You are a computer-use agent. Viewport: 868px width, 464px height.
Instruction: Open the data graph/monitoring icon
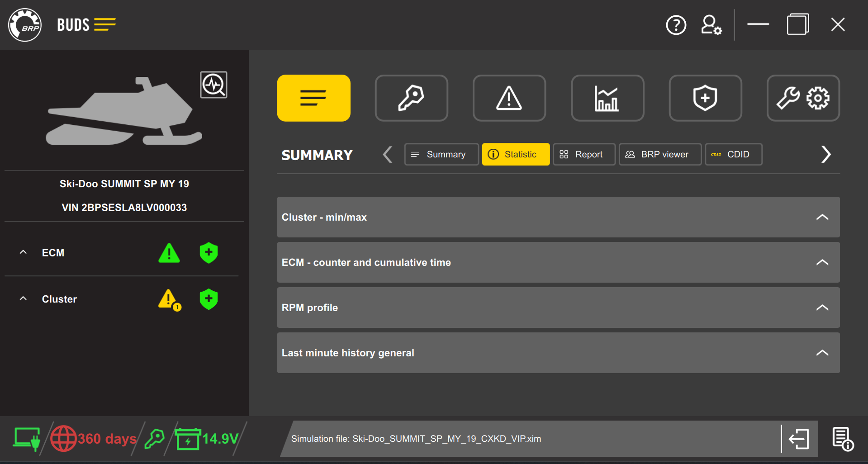point(607,98)
